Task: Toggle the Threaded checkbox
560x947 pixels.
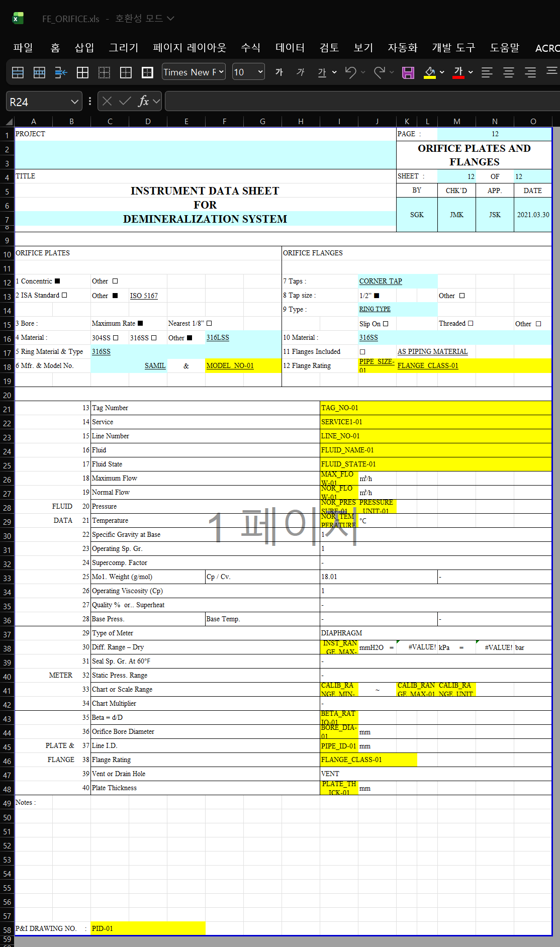Action: point(471,323)
